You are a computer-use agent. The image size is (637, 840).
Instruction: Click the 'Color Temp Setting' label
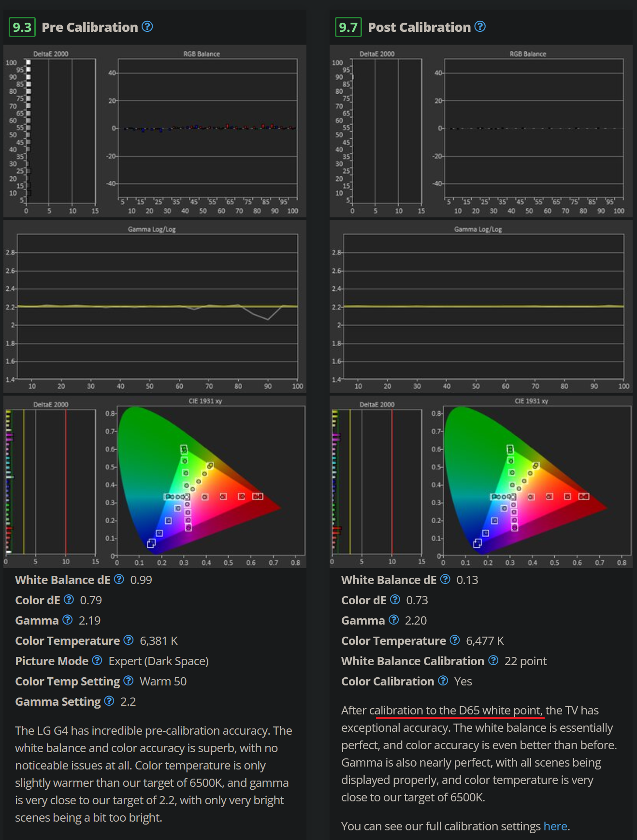point(68,681)
